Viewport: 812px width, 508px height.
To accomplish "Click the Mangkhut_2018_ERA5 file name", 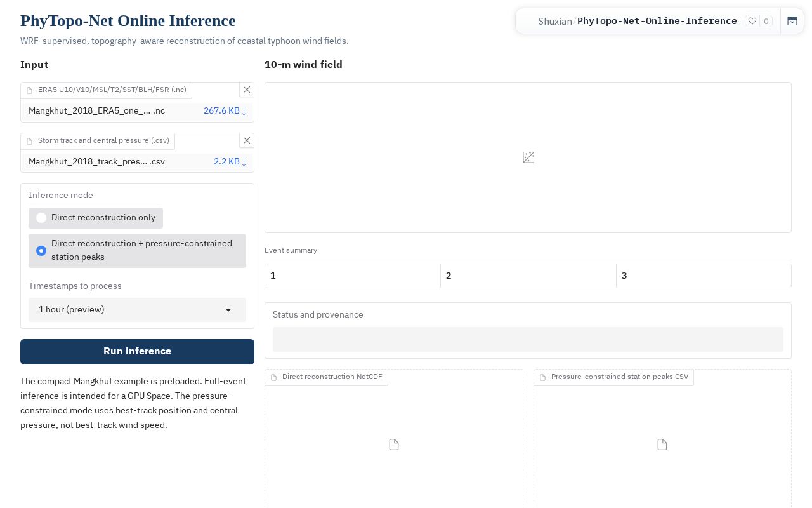I will tap(96, 110).
